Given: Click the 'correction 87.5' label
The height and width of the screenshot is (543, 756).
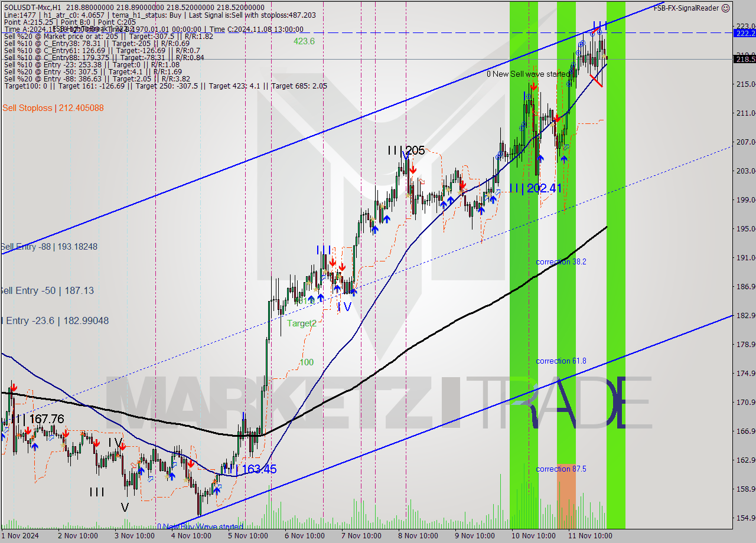Looking at the screenshot, I should 561,469.
